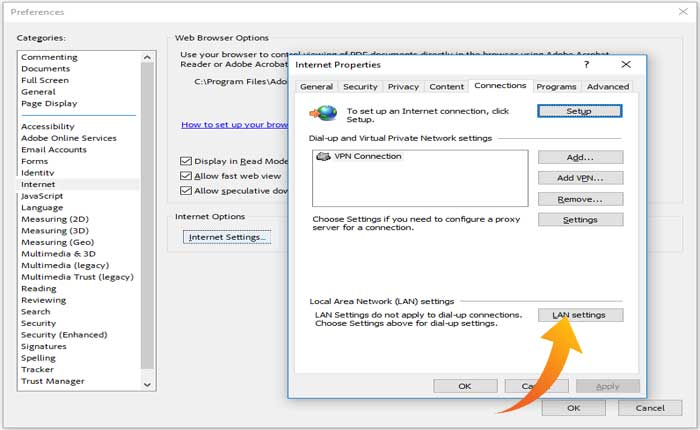Select the Spelling category
The width and height of the screenshot is (700, 430).
pyautogui.click(x=38, y=358)
